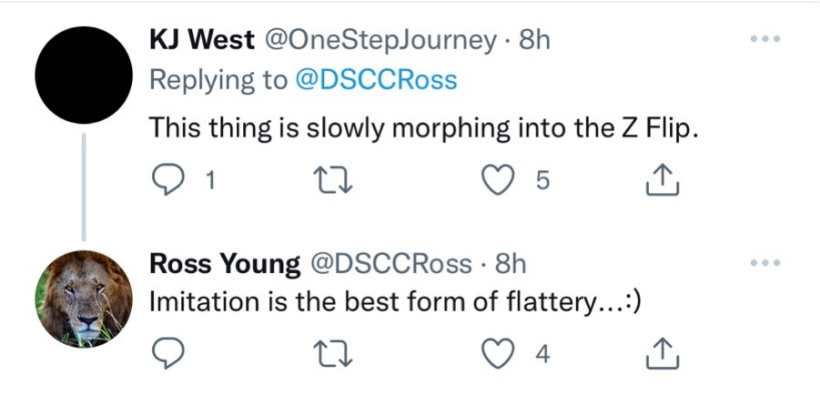Open the gray @DSCCRoss handle in the reply
This screenshot has height=395, width=820.
391,264
